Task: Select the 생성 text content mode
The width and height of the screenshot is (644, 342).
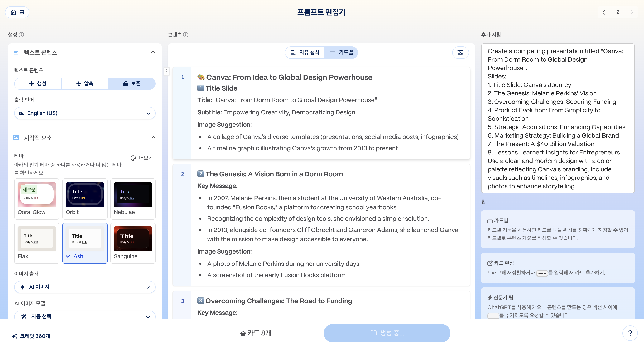Action: [x=38, y=83]
